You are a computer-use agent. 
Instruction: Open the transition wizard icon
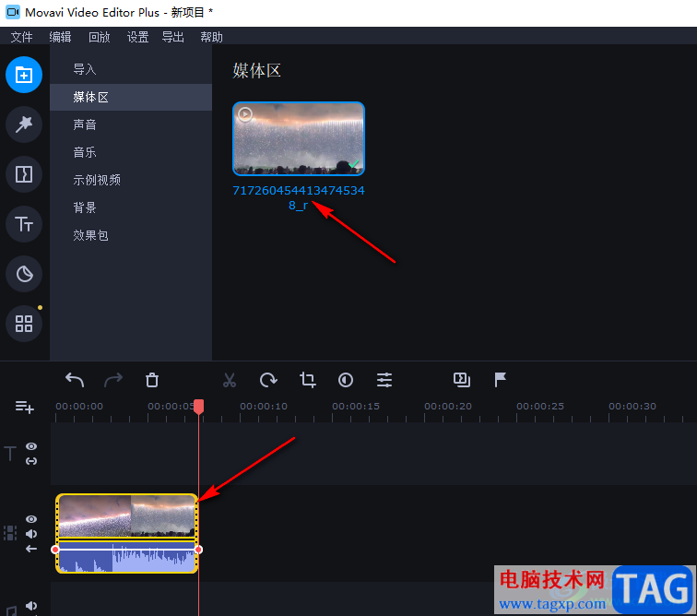tap(462, 380)
